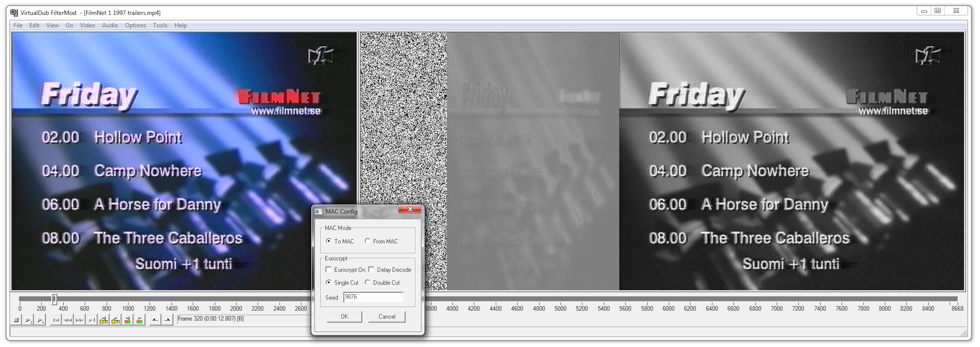
Task: Dismiss the dialog with Cancel
Action: [x=387, y=317]
